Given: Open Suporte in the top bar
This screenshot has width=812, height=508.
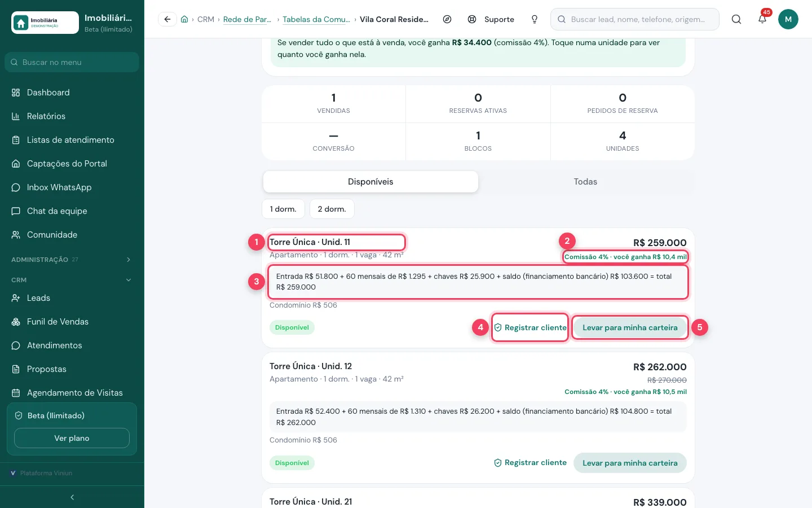Looking at the screenshot, I should point(491,19).
